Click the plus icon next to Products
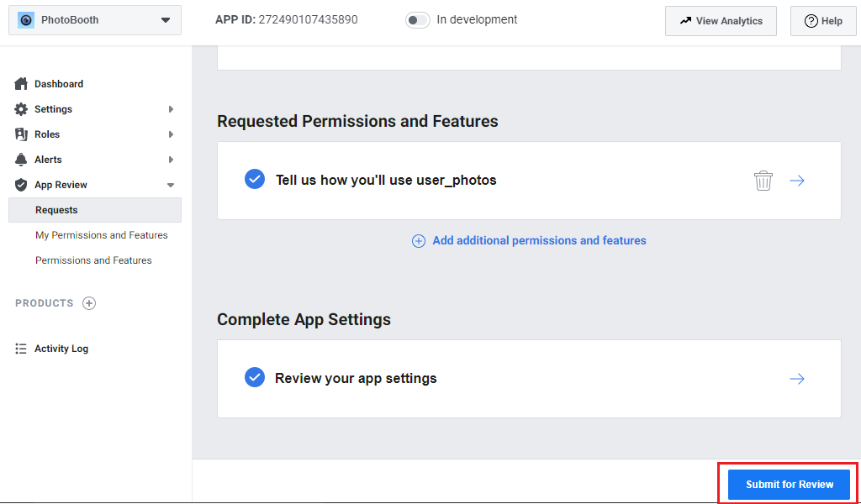The image size is (861, 504). pos(89,303)
